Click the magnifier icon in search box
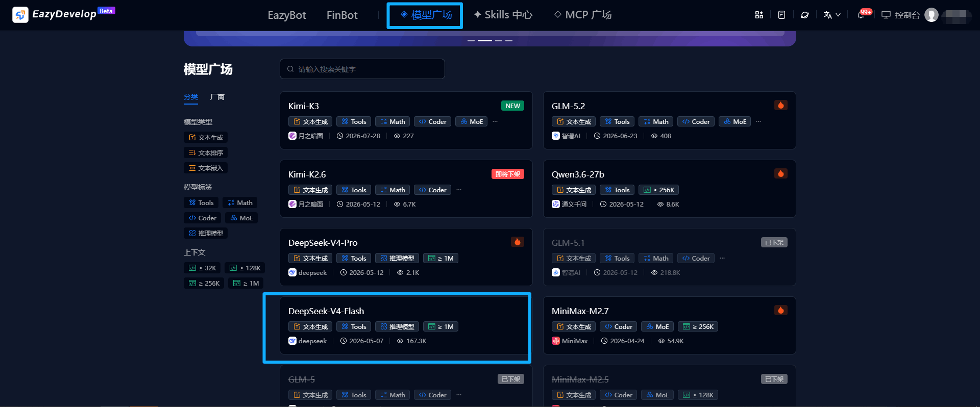 pyautogui.click(x=290, y=69)
